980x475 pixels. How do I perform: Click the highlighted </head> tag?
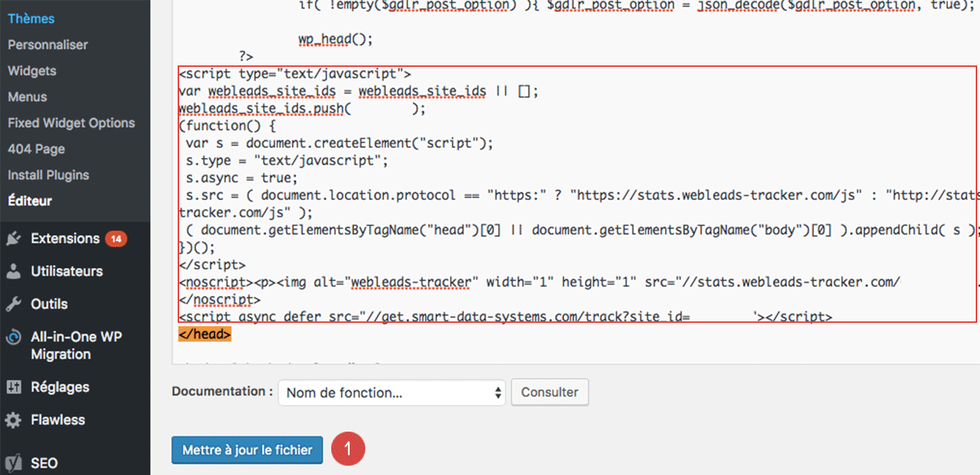point(204,333)
